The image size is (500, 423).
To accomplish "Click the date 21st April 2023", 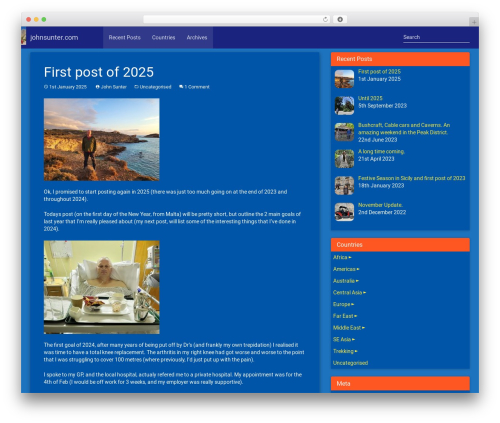I will pyautogui.click(x=376, y=159).
